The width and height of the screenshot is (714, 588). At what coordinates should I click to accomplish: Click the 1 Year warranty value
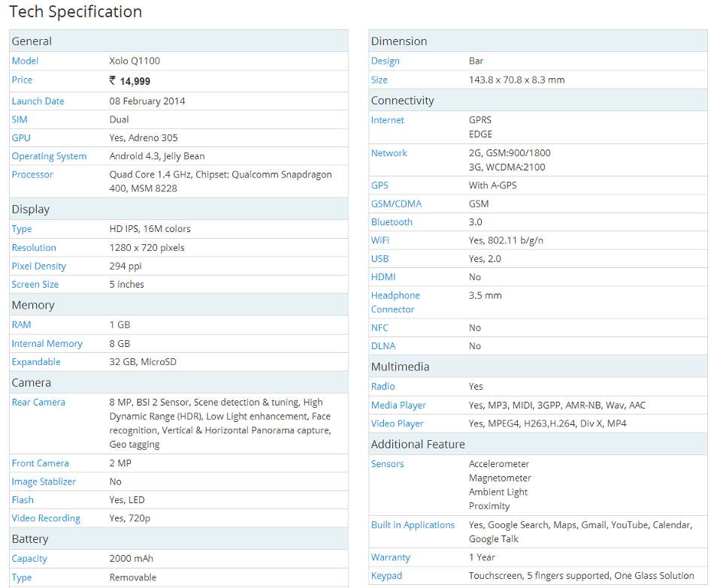pos(482,557)
